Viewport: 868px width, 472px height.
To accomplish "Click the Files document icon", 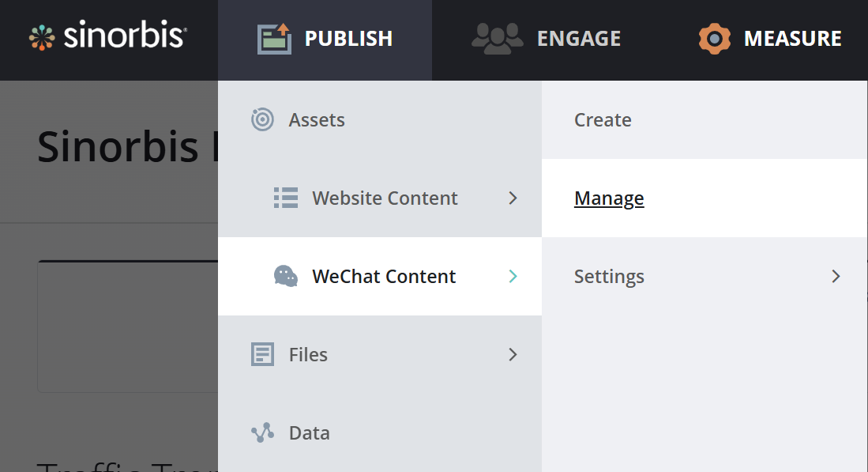I will 262,354.
